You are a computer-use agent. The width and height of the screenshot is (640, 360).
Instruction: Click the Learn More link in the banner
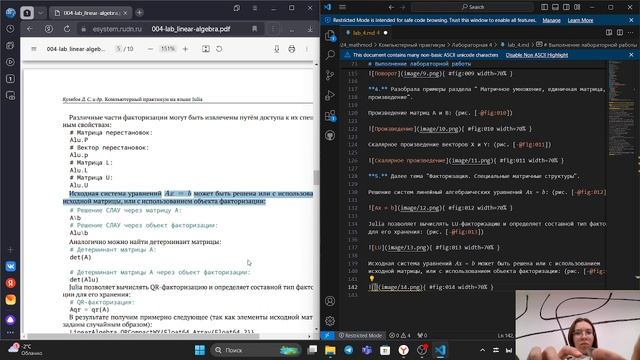tap(580, 20)
